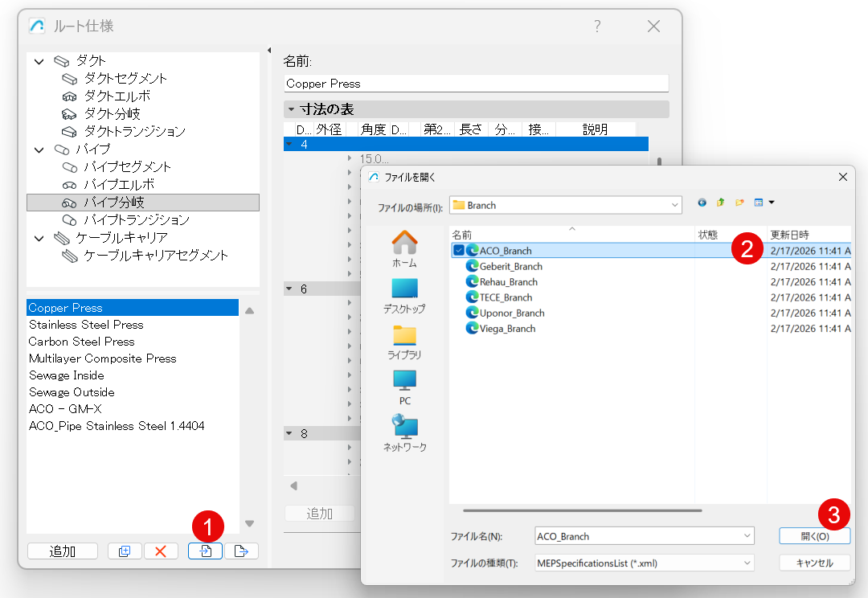Click the 状態 column header
The height and width of the screenshot is (598, 868).
[x=731, y=234]
